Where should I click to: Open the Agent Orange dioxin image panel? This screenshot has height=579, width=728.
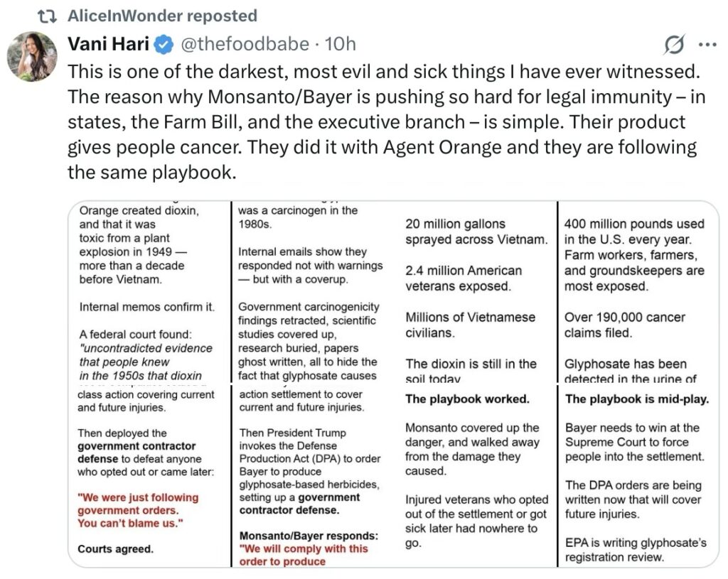coord(149,291)
